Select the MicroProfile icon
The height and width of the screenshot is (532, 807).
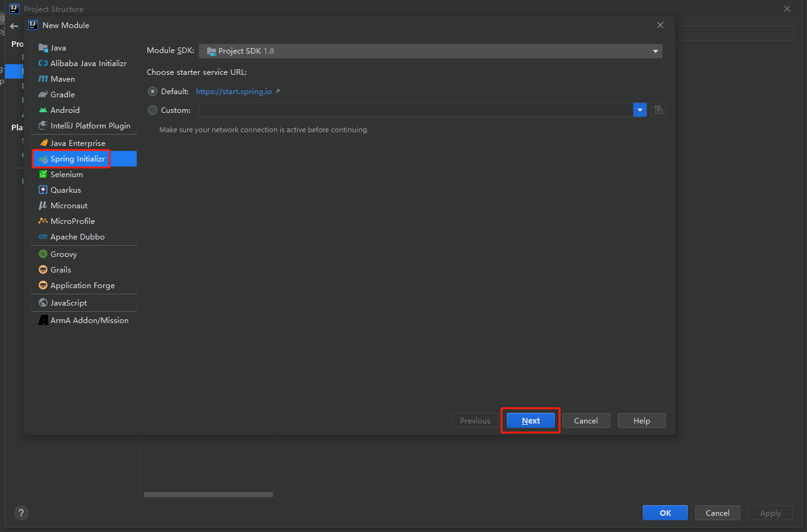43,221
